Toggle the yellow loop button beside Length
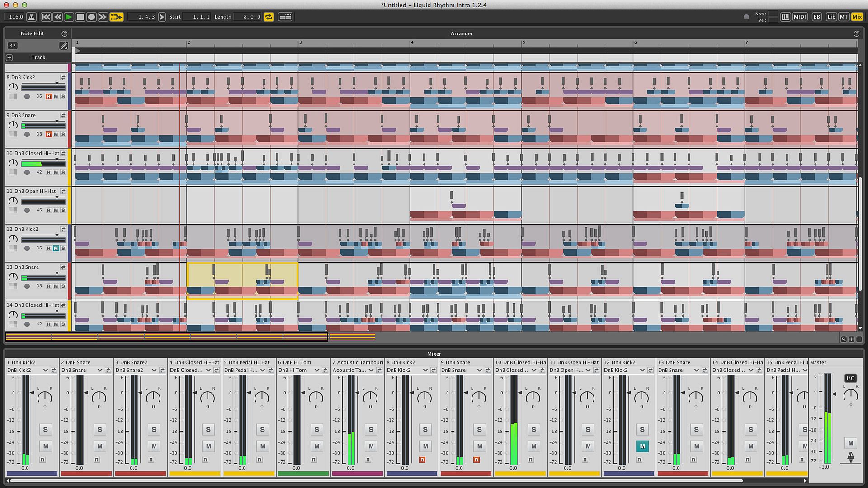 tap(269, 17)
